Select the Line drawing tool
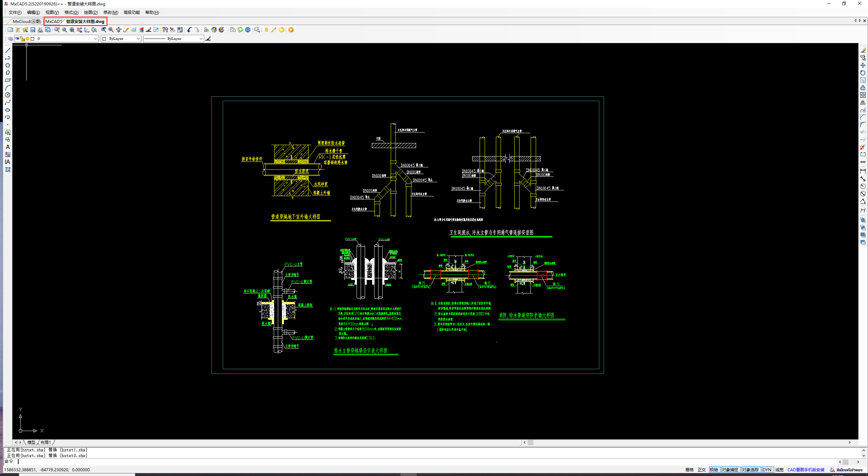 (8, 50)
